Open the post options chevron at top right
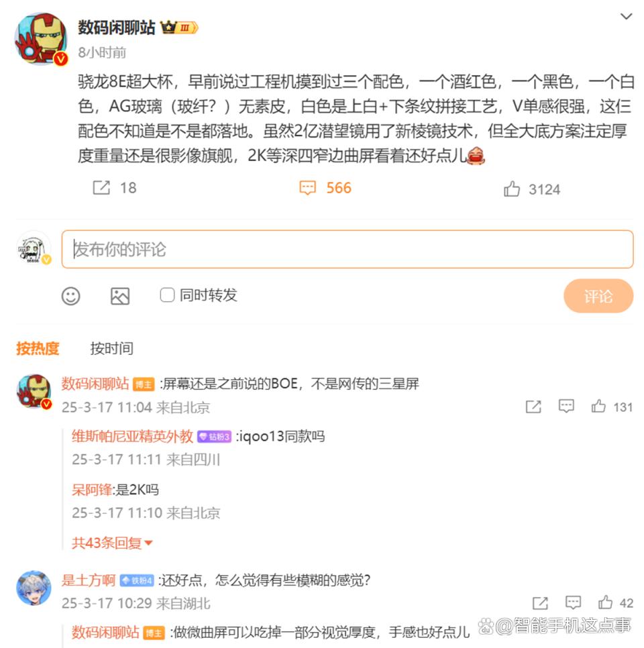 (627, 17)
